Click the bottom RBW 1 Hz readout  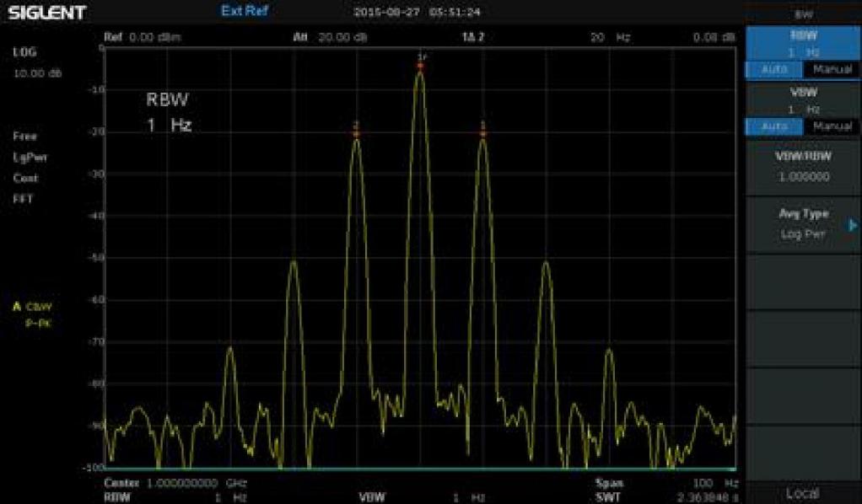click(175, 497)
